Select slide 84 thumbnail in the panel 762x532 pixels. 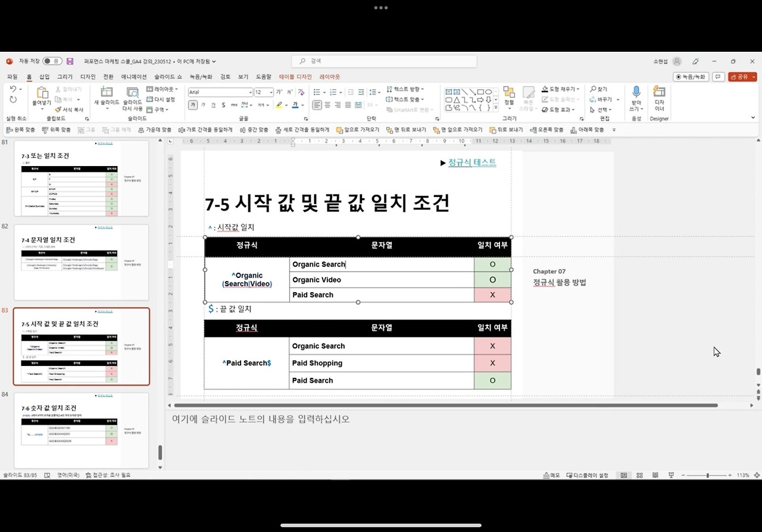coord(82,430)
